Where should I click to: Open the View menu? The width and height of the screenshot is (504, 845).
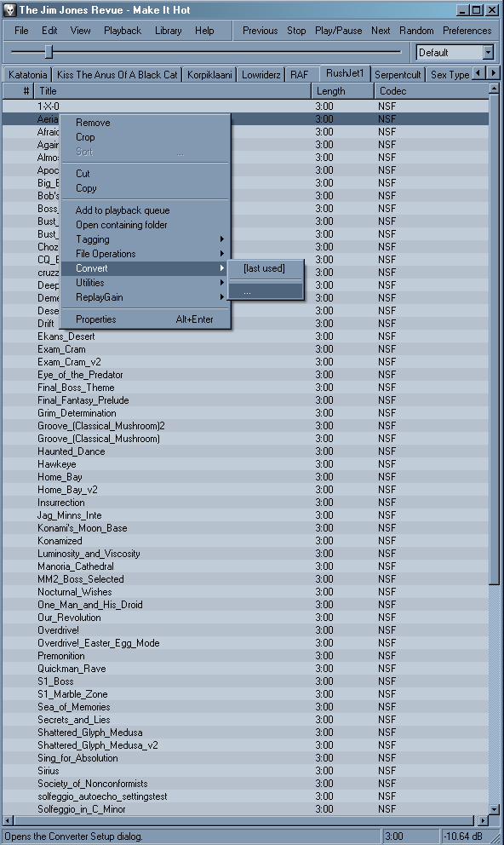pos(80,31)
